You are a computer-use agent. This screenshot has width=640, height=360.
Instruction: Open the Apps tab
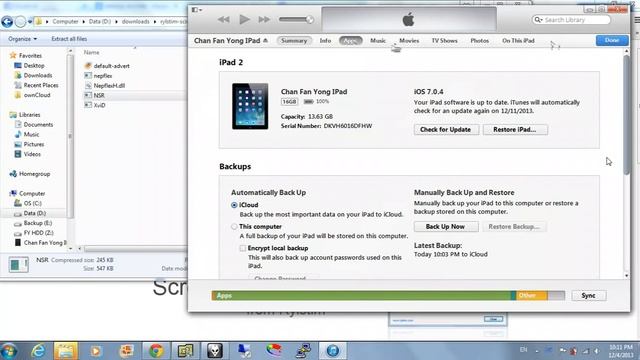pos(351,40)
